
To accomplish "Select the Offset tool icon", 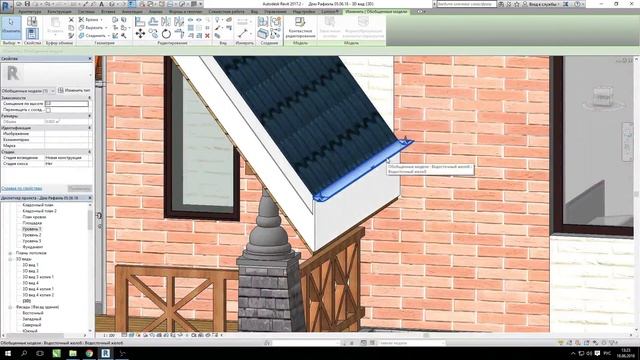I will [153, 22].
